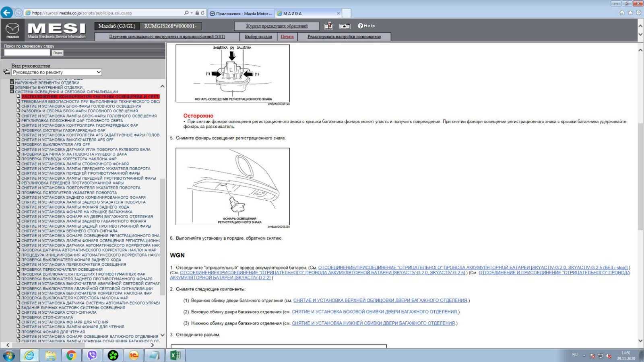Expand ЭЛЕМЕНТЫ ВНУТРЕННЕЙ ОТДЕЛКИ tree node
Image resolution: width=644 pixels, height=362 pixels.
coord(12,87)
